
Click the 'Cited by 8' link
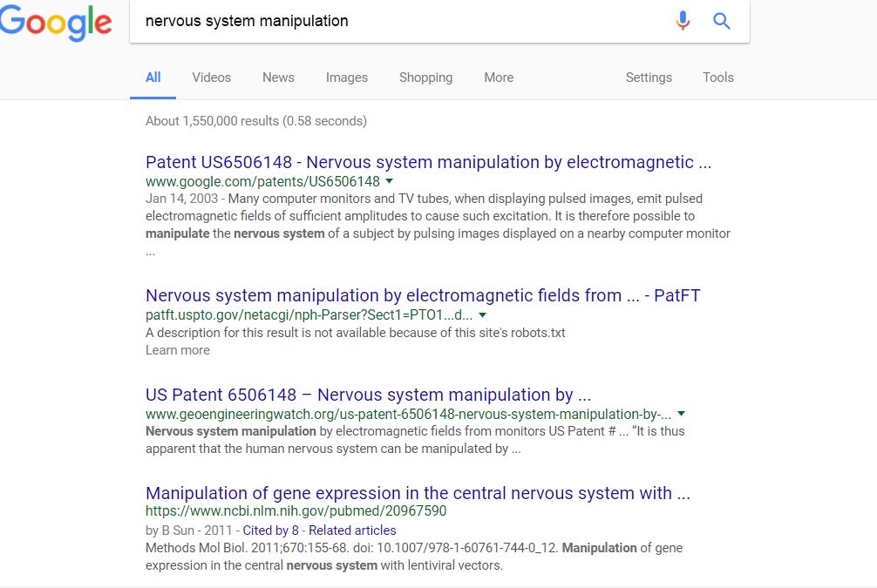click(x=271, y=531)
